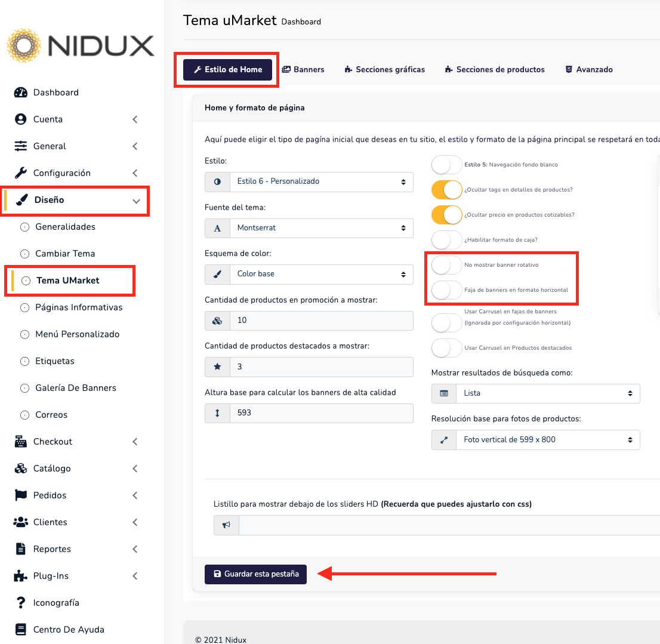The width and height of the screenshot is (660, 644).
Task: Click the font icon beside Montserrat
Action: point(217,228)
